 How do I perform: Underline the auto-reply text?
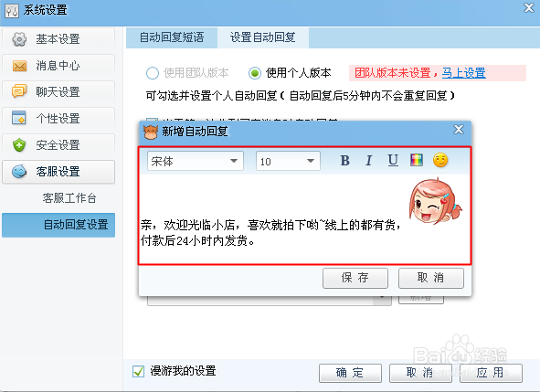point(393,161)
